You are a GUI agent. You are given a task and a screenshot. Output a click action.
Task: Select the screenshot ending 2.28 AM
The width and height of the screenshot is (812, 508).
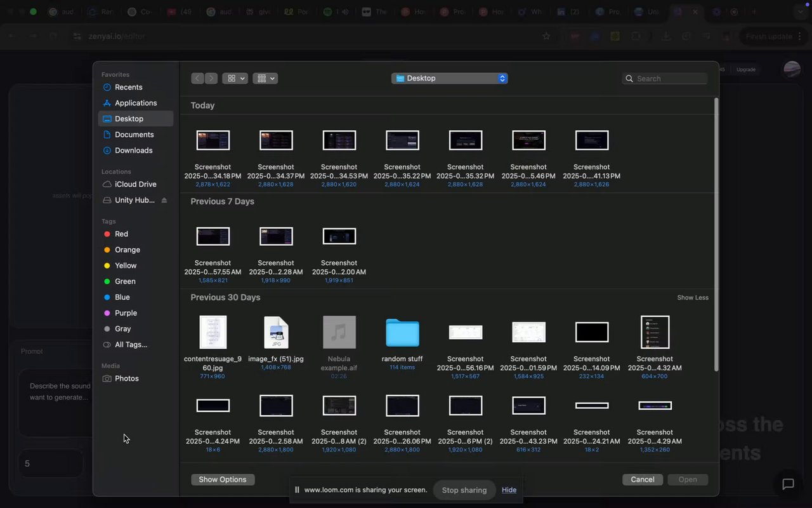point(276,236)
